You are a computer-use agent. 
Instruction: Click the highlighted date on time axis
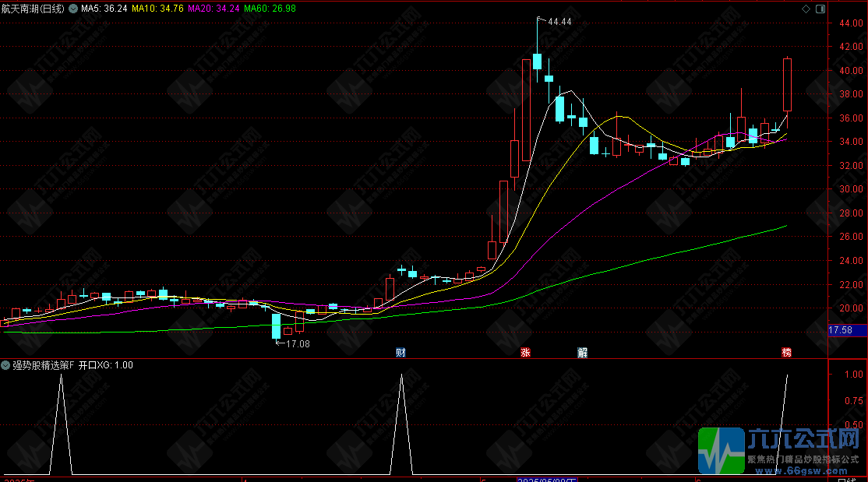[x=548, y=477]
